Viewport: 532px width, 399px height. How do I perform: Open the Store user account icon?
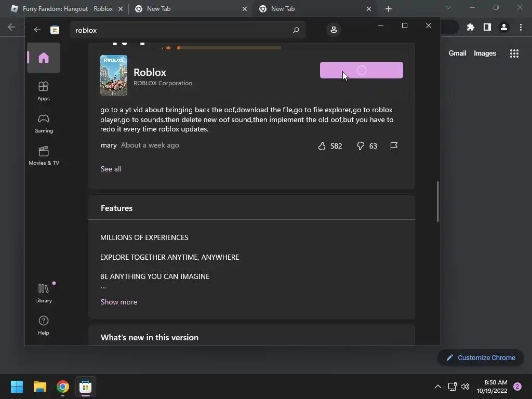(334, 30)
